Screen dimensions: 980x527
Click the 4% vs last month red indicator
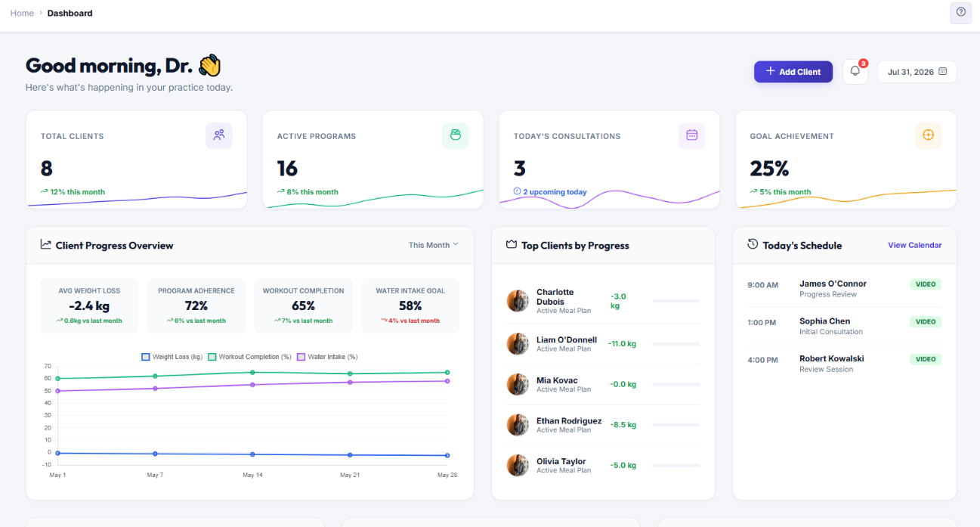[410, 321]
